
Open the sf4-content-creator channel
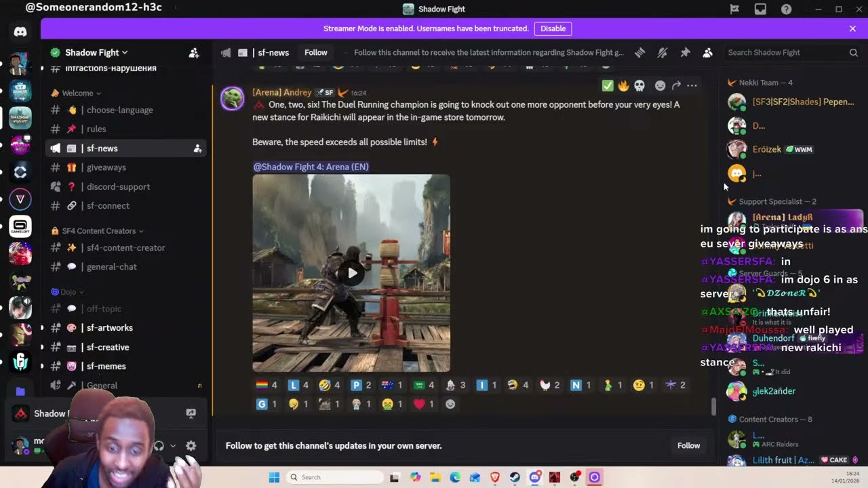[125, 247]
